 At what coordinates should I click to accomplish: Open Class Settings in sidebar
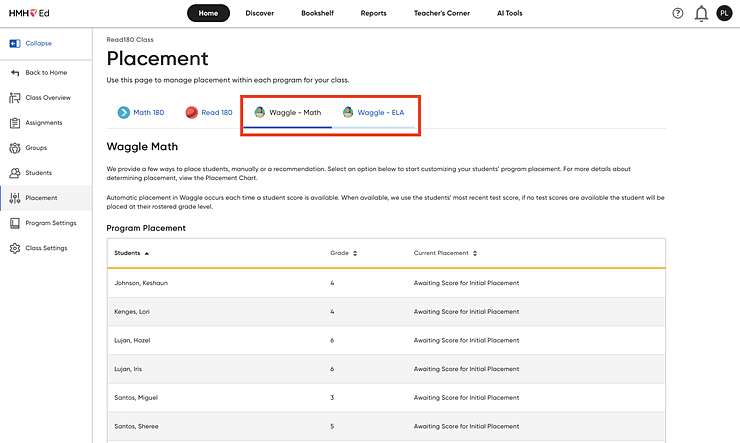click(46, 248)
